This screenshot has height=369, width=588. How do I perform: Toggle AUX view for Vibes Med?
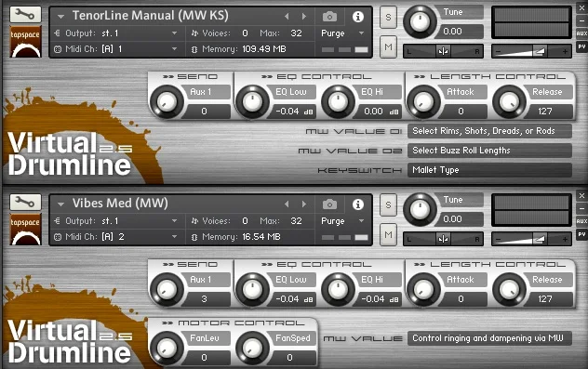point(581,221)
